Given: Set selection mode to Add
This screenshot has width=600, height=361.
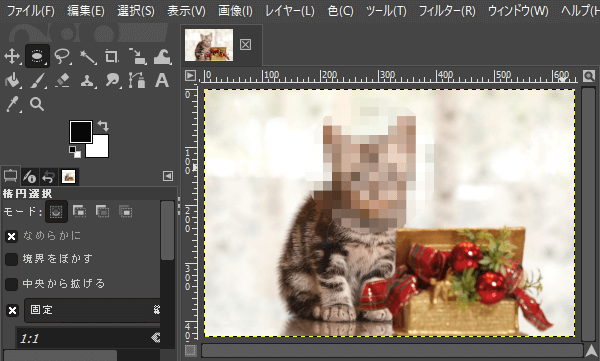Looking at the screenshot, I should (79, 211).
